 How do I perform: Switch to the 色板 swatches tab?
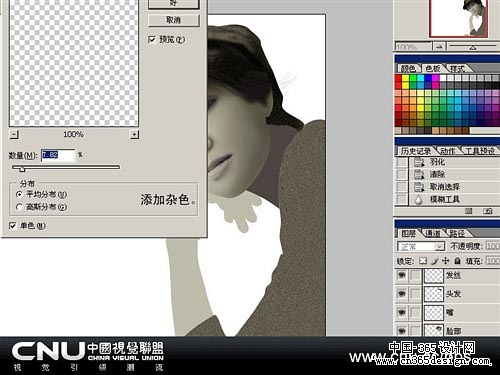click(x=433, y=69)
